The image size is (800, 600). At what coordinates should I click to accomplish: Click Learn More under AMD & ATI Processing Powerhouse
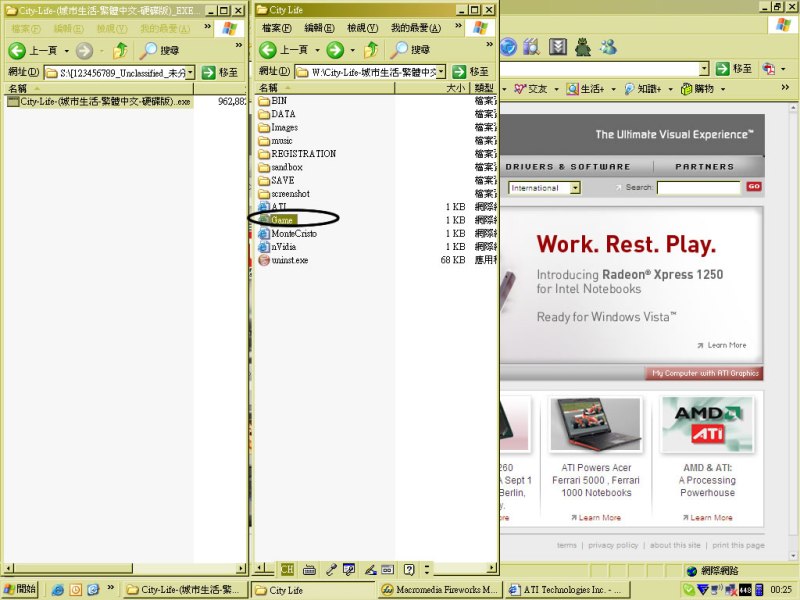(x=708, y=517)
